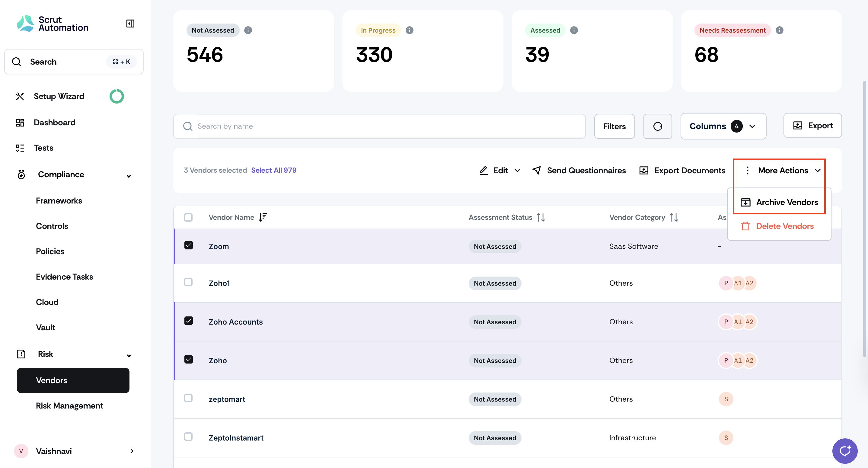The image size is (868, 468).
Task: Click the Export button
Action: (812, 125)
